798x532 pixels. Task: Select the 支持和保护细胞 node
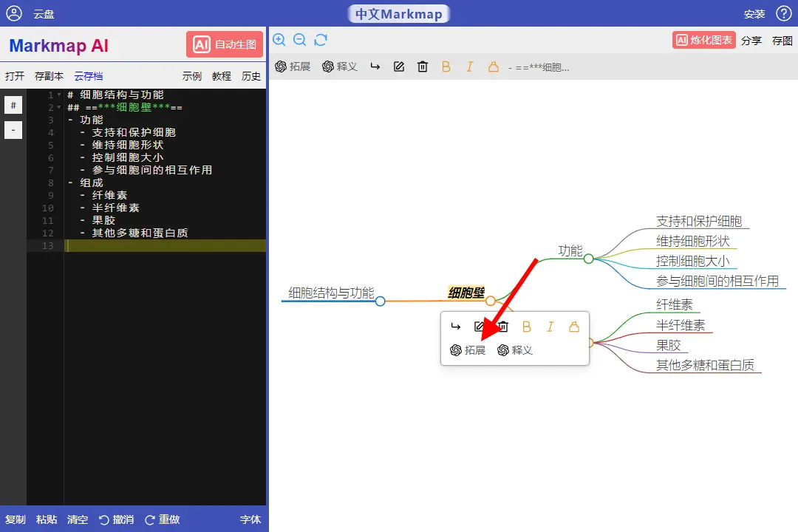point(699,221)
